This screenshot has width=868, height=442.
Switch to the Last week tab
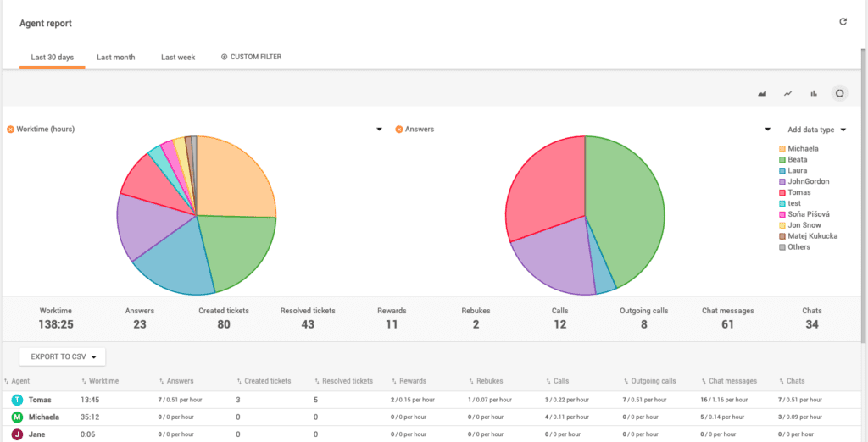(178, 58)
